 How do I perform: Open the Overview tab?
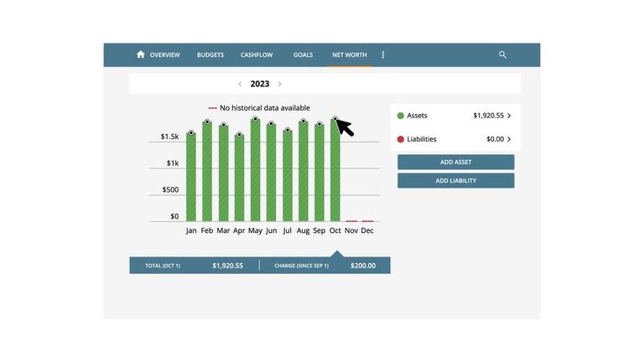(x=164, y=54)
